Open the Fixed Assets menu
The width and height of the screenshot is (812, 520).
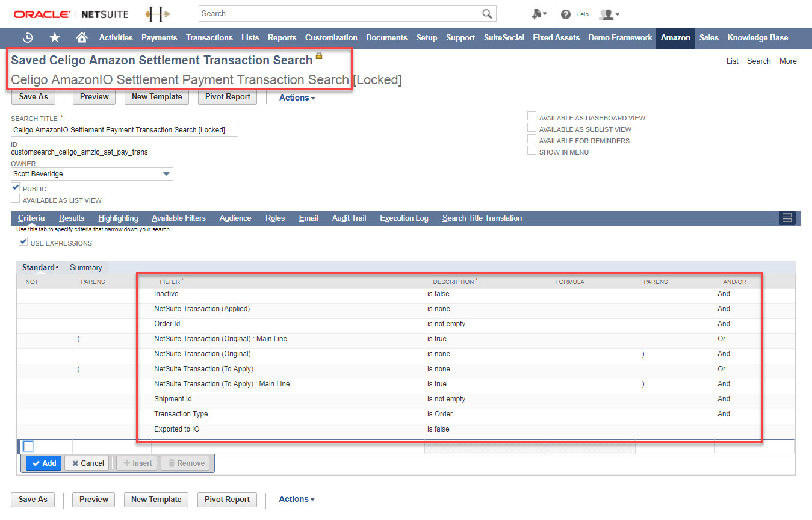click(x=556, y=37)
